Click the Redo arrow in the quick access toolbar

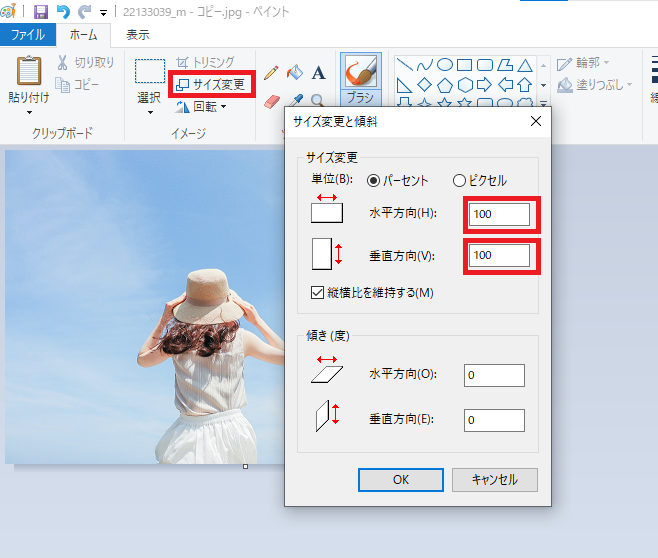pyautogui.click(x=85, y=12)
